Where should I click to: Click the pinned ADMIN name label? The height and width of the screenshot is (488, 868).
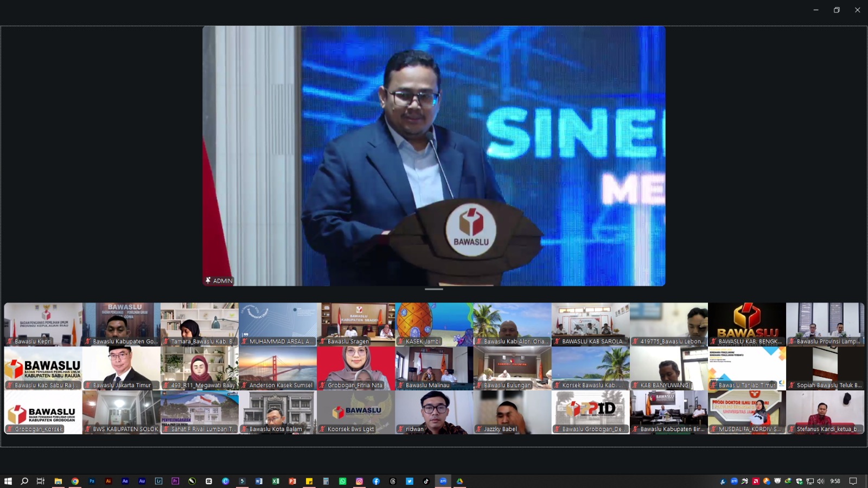pyautogui.click(x=219, y=280)
